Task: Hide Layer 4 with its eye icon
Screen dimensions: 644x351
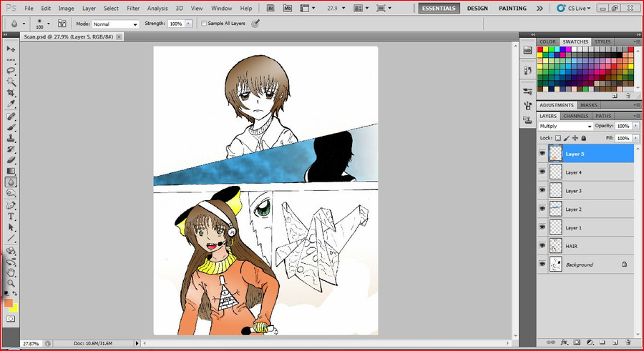Action: click(x=542, y=172)
